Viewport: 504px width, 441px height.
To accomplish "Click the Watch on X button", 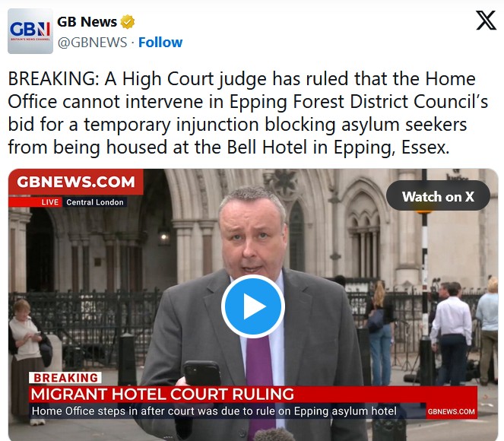I will pyautogui.click(x=438, y=196).
